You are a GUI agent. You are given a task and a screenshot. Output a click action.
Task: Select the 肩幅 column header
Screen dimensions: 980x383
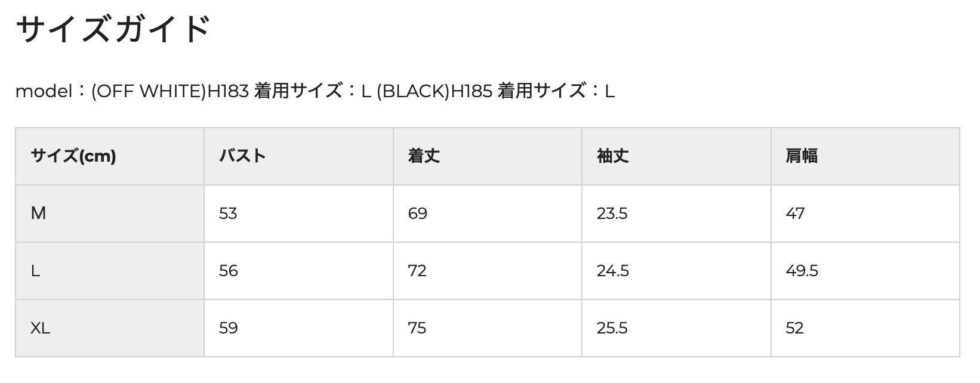tap(801, 156)
